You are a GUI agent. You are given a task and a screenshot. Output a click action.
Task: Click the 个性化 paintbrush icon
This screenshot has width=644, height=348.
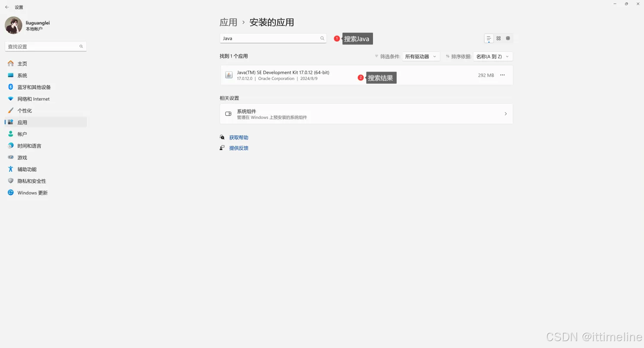pyautogui.click(x=11, y=111)
